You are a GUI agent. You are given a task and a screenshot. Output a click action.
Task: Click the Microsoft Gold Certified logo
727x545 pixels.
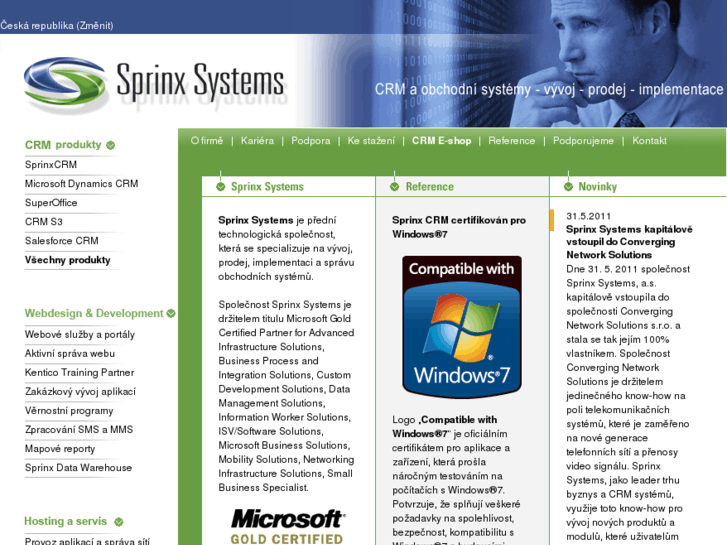(x=287, y=526)
